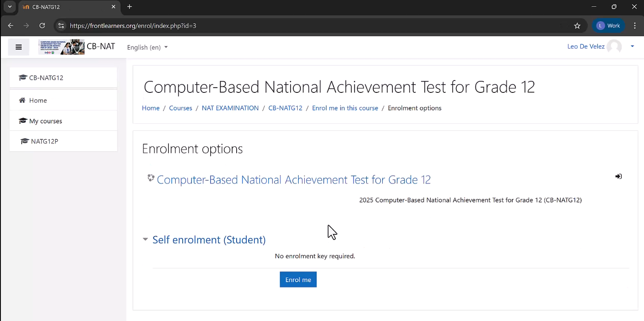Go back with the browser back arrow
The width and height of the screenshot is (644, 321).
[11, 26]
